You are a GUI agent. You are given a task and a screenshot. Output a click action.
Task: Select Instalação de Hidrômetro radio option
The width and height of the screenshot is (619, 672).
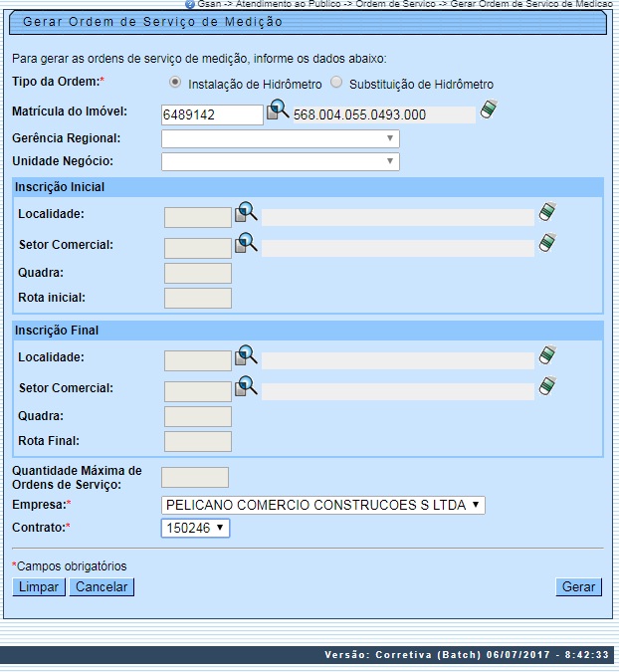175,82
